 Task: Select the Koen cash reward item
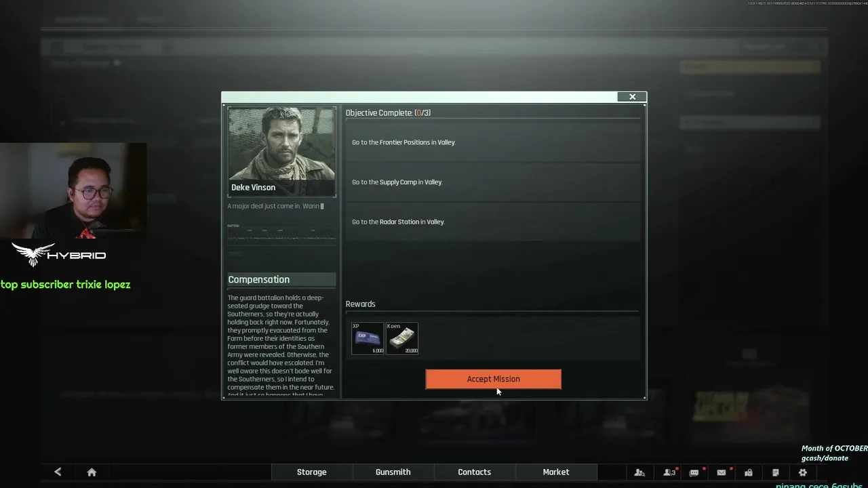pos(402,338)
